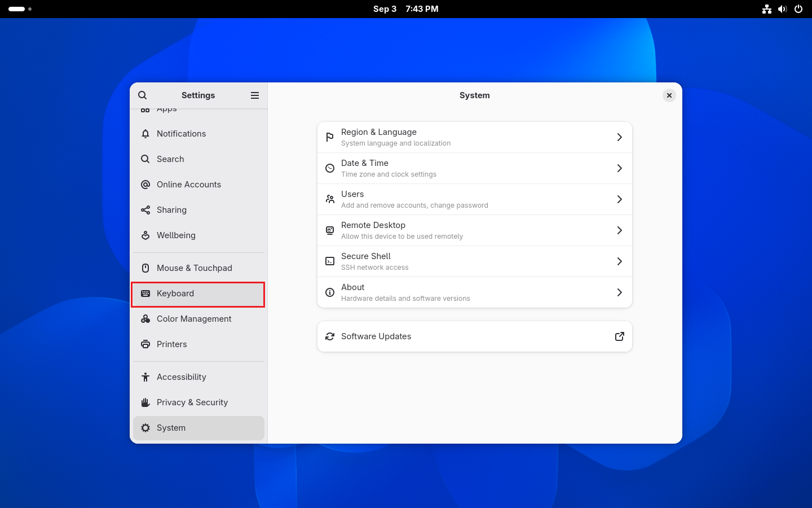This screenshot has width=812, height=508.
Task: Click the volume speaker icon in top bar
Action: tap(782, 9)
